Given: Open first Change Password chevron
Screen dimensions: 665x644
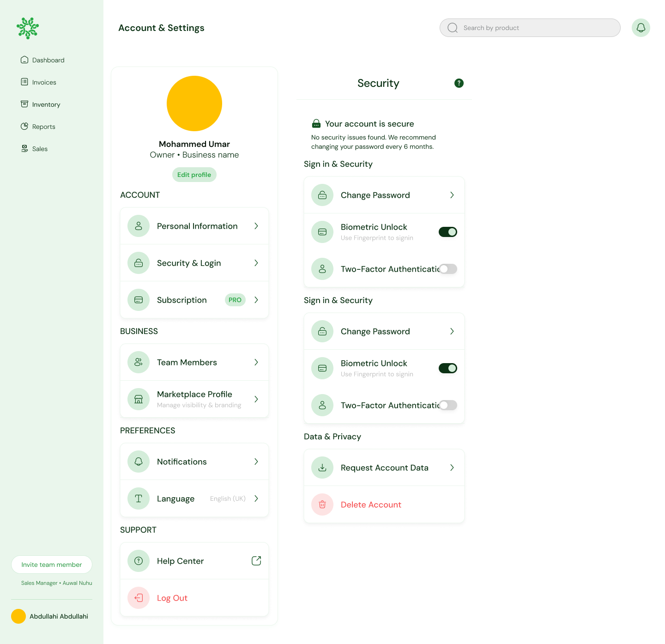Looking at the screenshot, I should click(452, 195).
